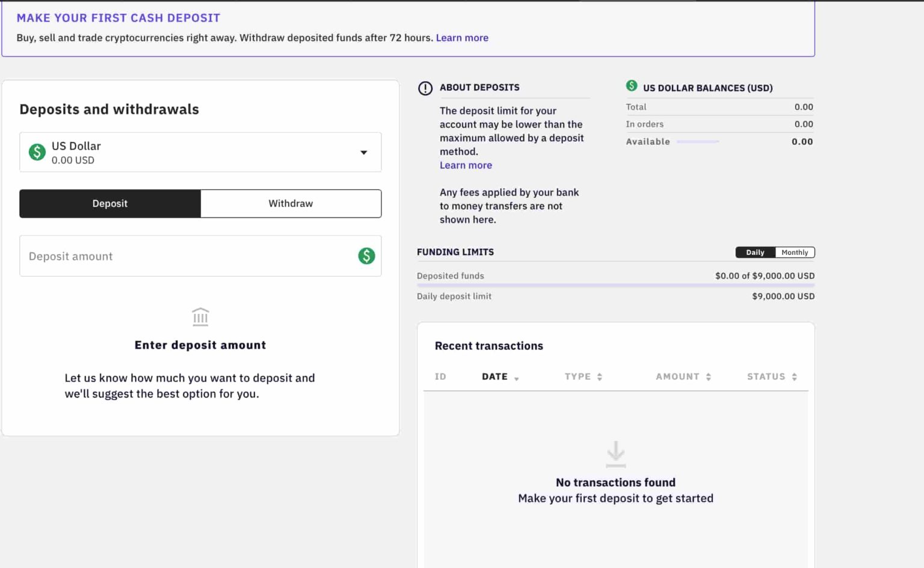This screenshot has height=568, width=924.
Task: Click the About Deposits exclamation info icon
Action: 425,88
